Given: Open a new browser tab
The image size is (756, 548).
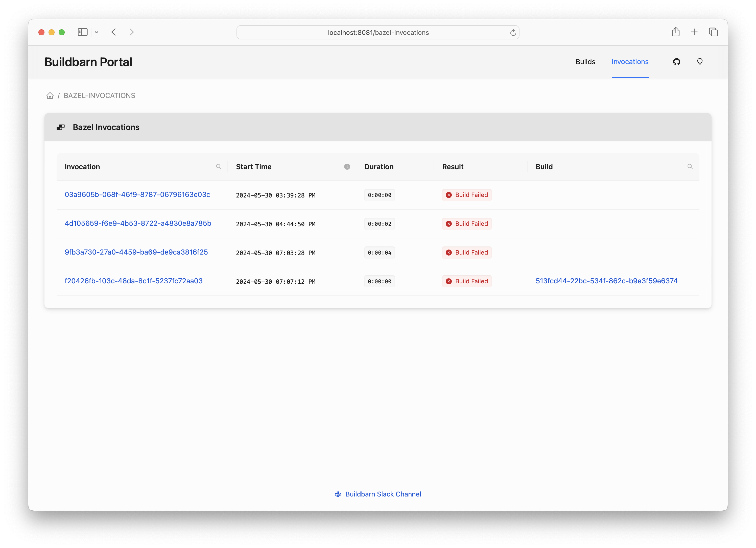Looking at the screenshot, I should pyautogui.click(x=694, y=32).
